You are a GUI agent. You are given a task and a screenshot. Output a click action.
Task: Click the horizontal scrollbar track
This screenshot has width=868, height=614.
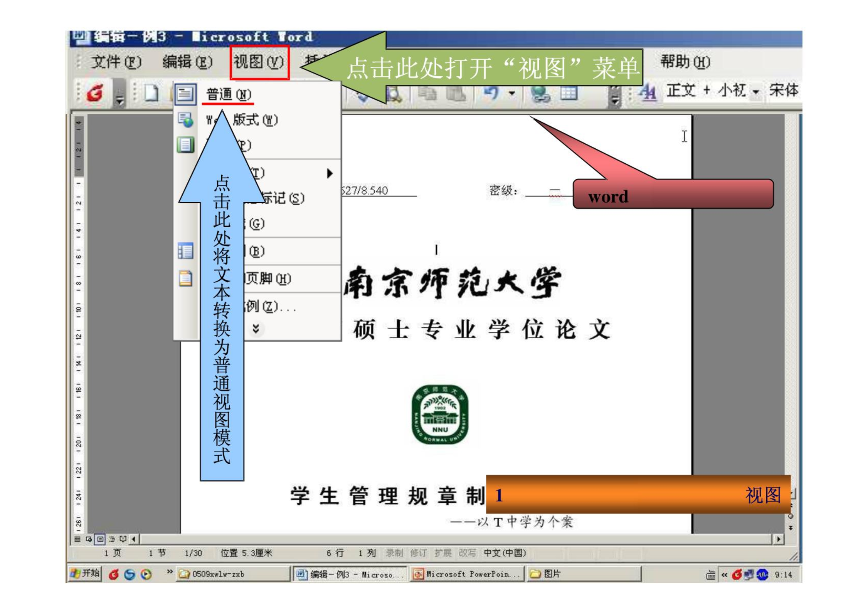[x=456, y=539]
